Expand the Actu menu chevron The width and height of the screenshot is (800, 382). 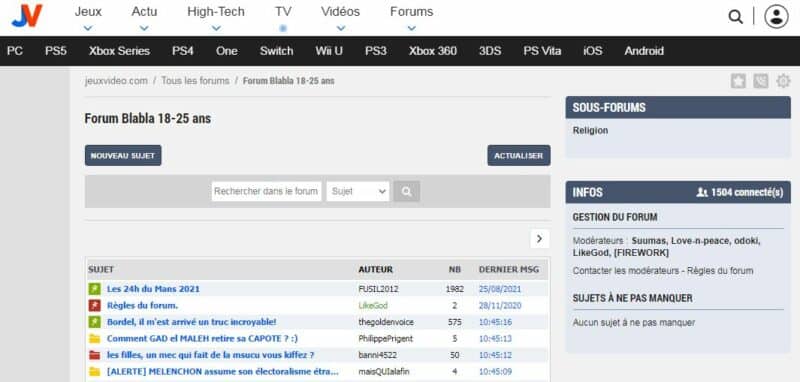144,28
